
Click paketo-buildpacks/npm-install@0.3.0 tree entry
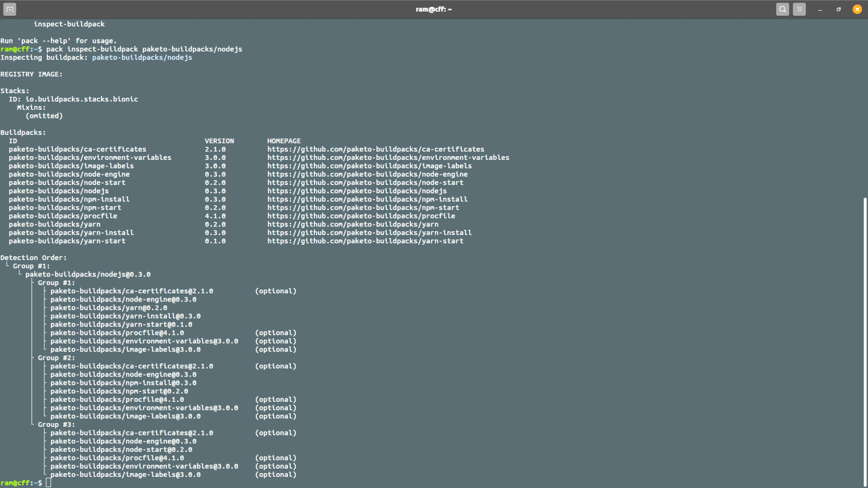pyautogui.click(x=123, y=383)
